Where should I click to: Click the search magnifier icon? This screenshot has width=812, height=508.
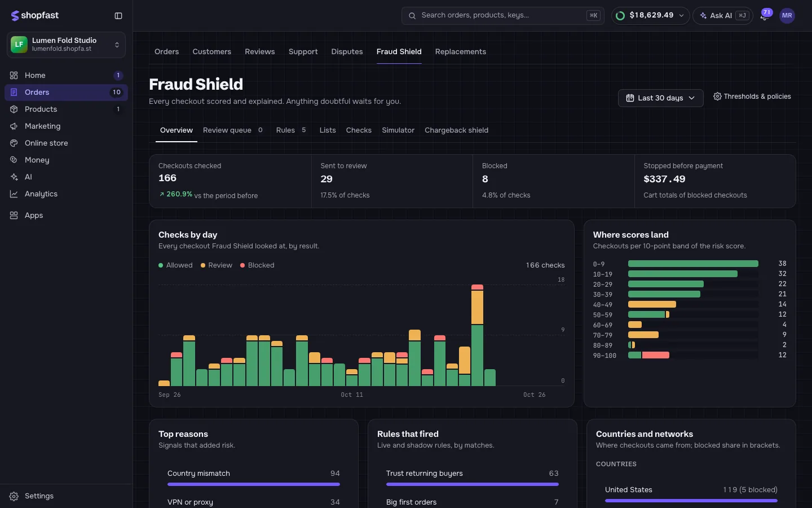[412, 16]
